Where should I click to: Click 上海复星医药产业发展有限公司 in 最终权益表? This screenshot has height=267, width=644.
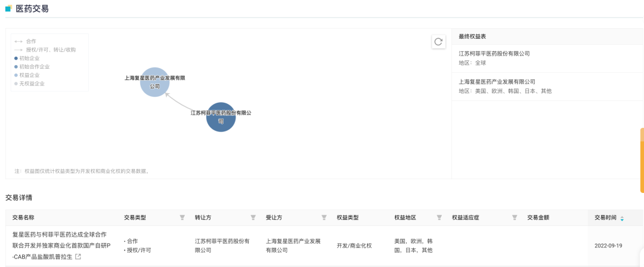point(497,82)
